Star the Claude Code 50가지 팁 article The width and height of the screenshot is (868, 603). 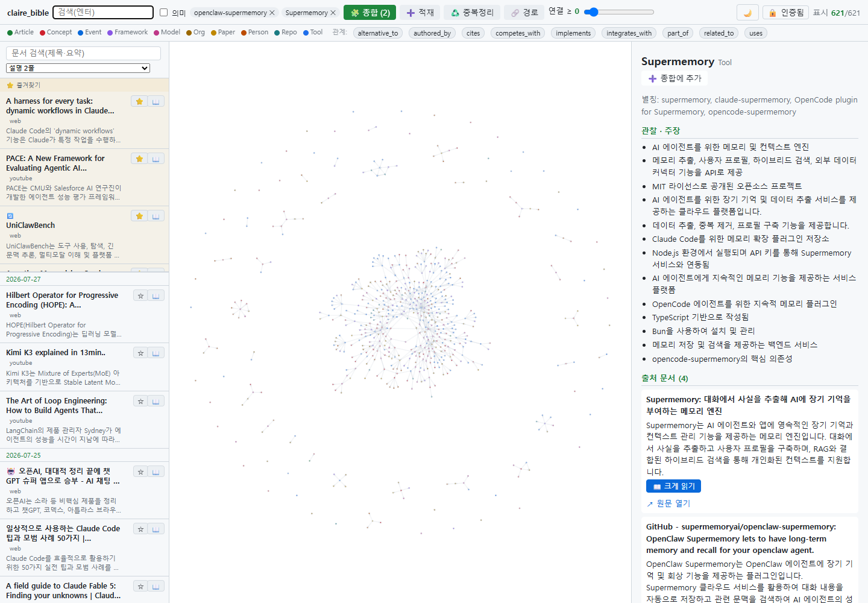140,529
